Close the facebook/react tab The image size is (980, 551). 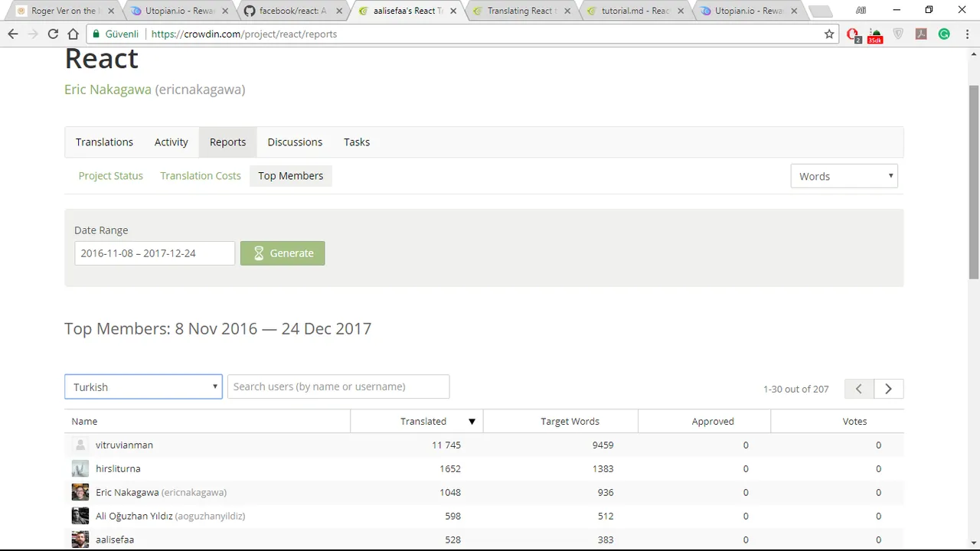tap(339, 11)
